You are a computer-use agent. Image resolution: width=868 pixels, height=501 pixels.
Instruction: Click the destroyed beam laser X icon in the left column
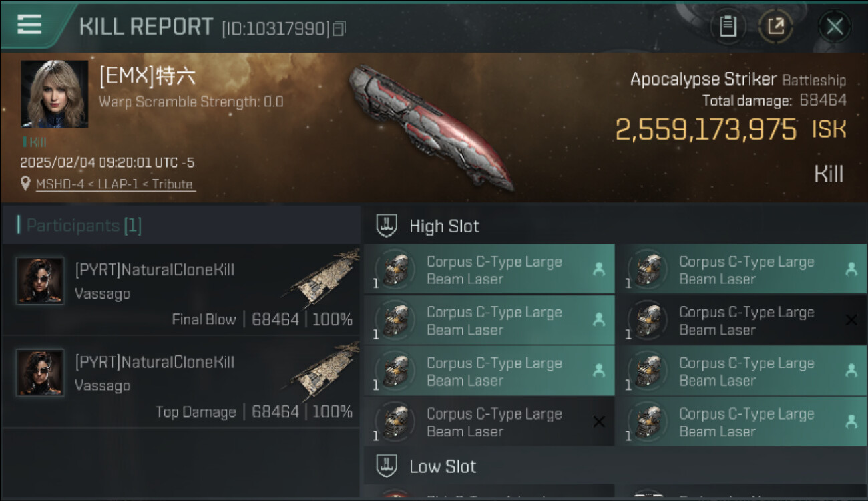click(599, 422)
